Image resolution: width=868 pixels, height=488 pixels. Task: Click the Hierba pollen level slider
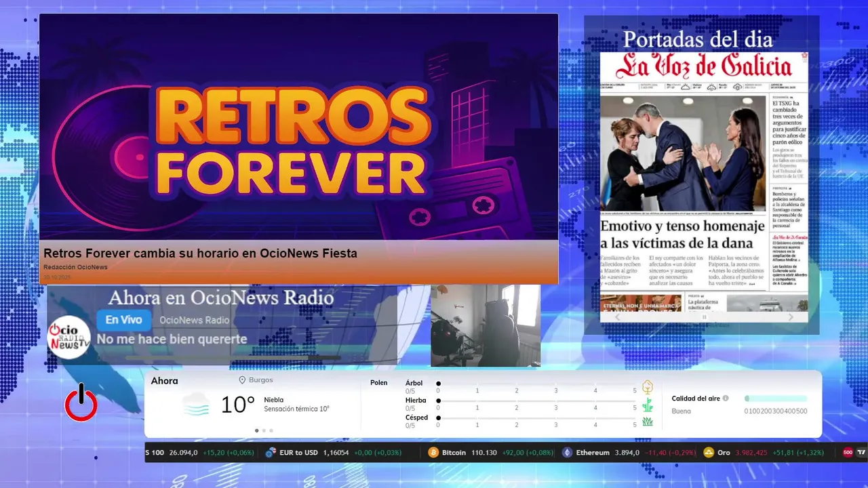(x=536, y=401)
